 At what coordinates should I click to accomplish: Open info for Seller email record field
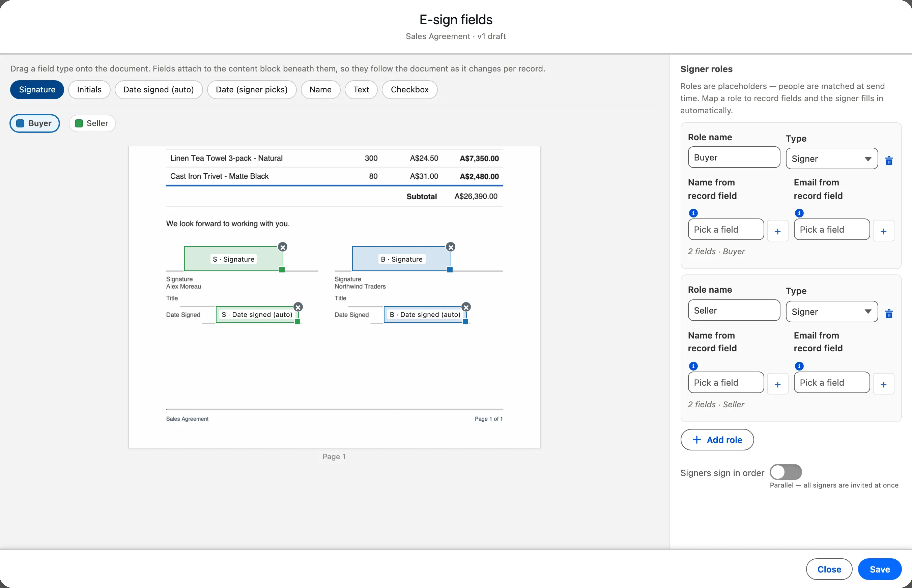click(799, 366)
